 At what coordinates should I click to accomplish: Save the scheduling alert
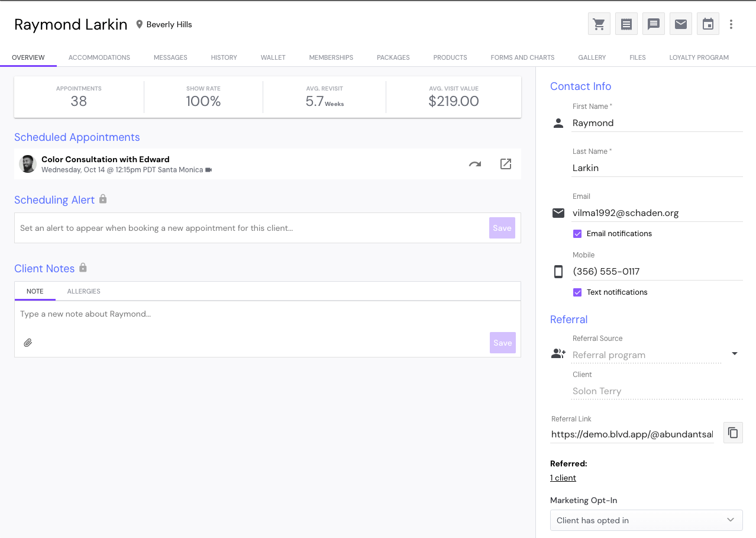(x=502, y=228)
